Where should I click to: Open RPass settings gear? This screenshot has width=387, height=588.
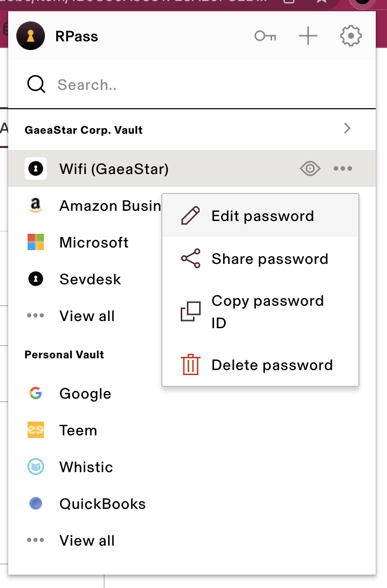[x=351, y=36]
